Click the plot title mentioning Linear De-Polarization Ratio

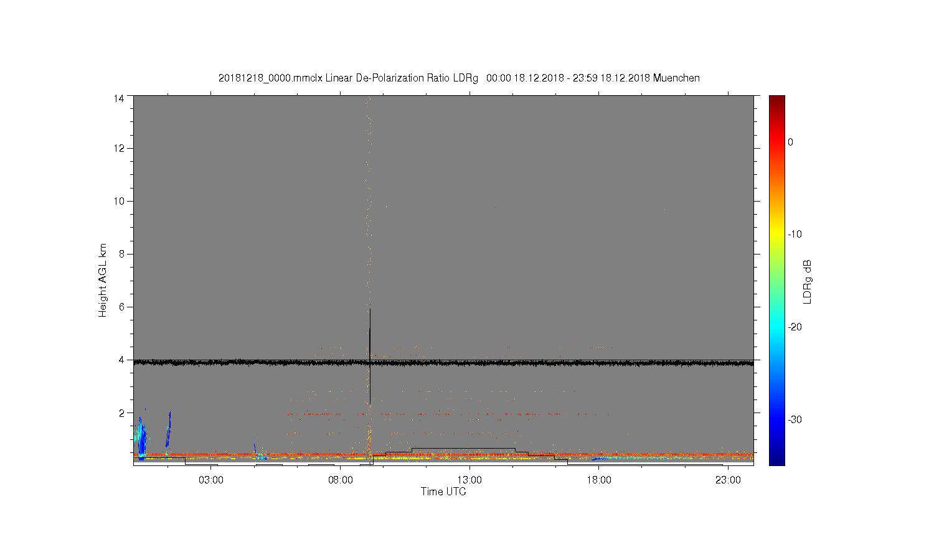click(459, 78)
